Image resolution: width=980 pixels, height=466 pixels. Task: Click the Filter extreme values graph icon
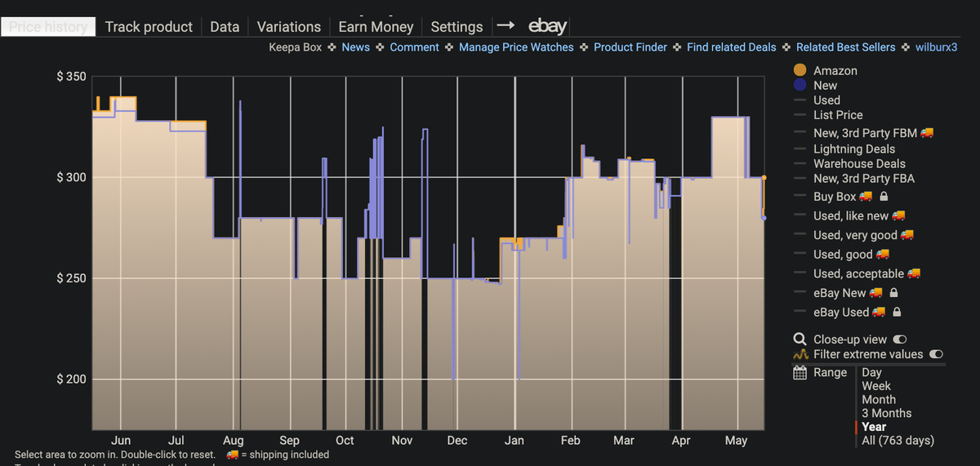tap(800, 354)
